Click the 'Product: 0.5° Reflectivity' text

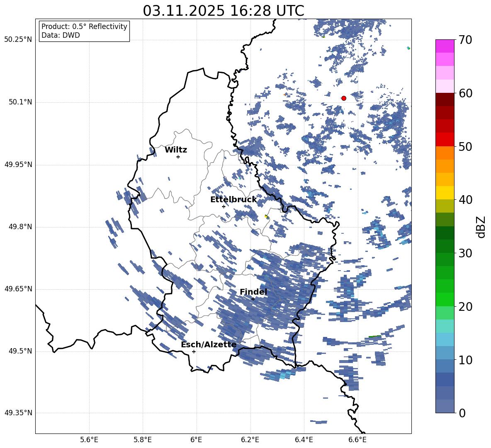pos(84,27)
